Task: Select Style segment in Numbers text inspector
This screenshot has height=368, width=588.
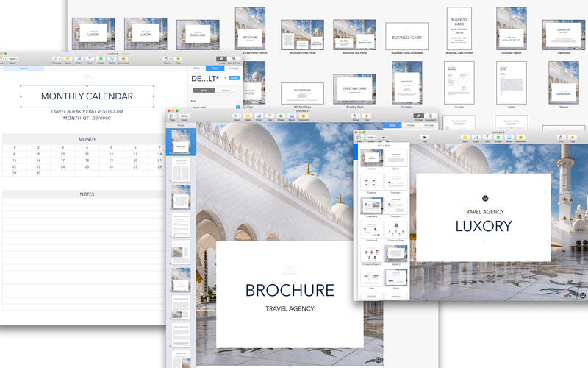Action: tap(204, 91)
